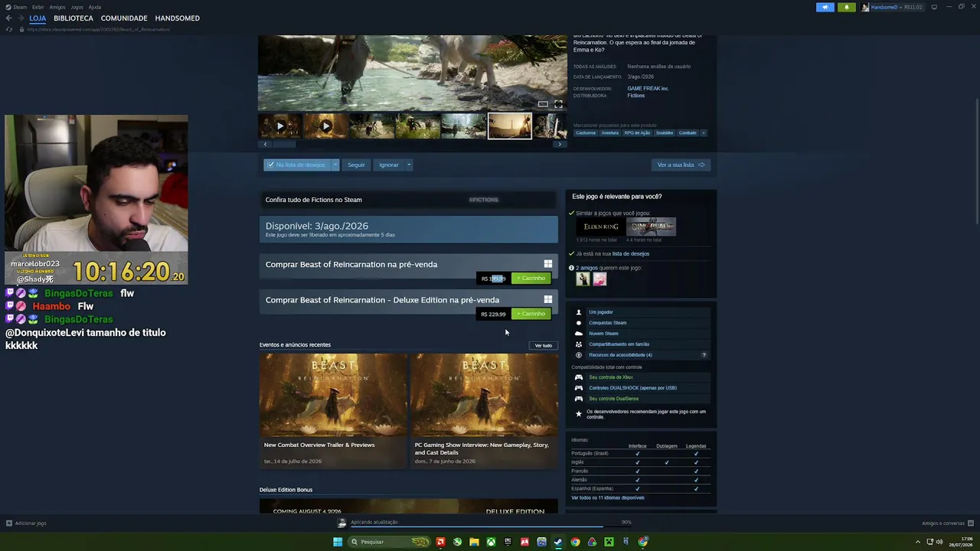Click the 'RPG de Ação' tag
Image resolution: width=980 pixels, height=551 pixels.
637,133
